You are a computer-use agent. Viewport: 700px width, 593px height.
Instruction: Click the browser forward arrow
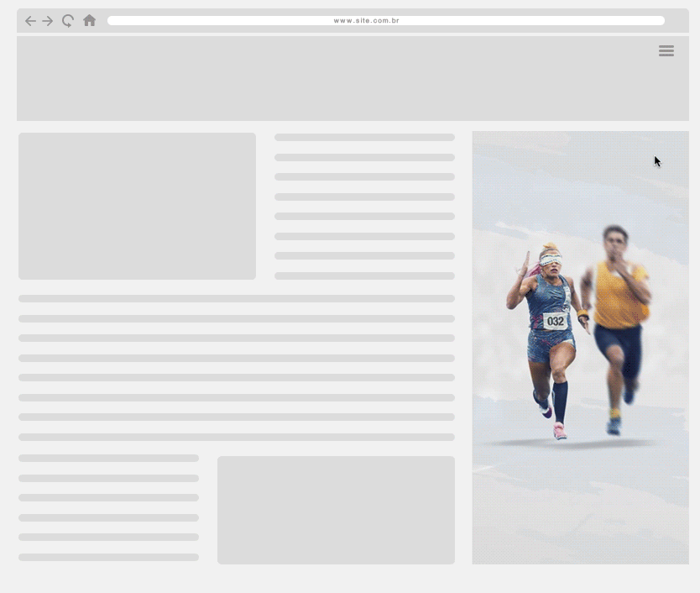tap(48, 21)
